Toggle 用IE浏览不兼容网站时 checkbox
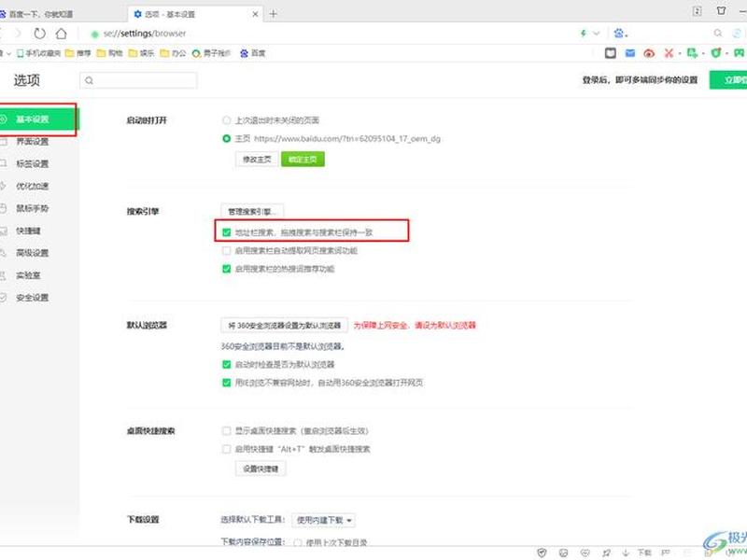The width and height of the screenshot is (747, 560). pos(227,383)
